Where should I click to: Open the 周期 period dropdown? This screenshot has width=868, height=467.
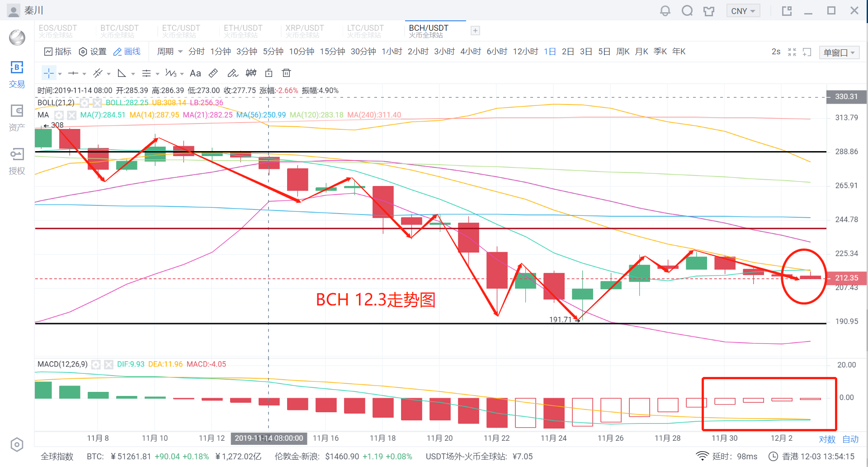coord(170,52)
